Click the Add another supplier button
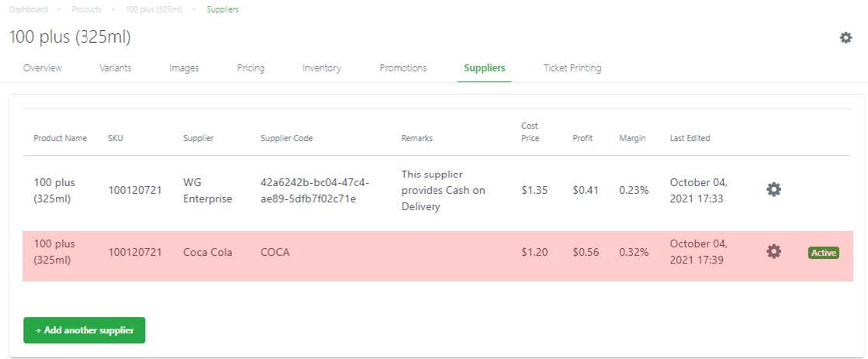 coord(84,330)
